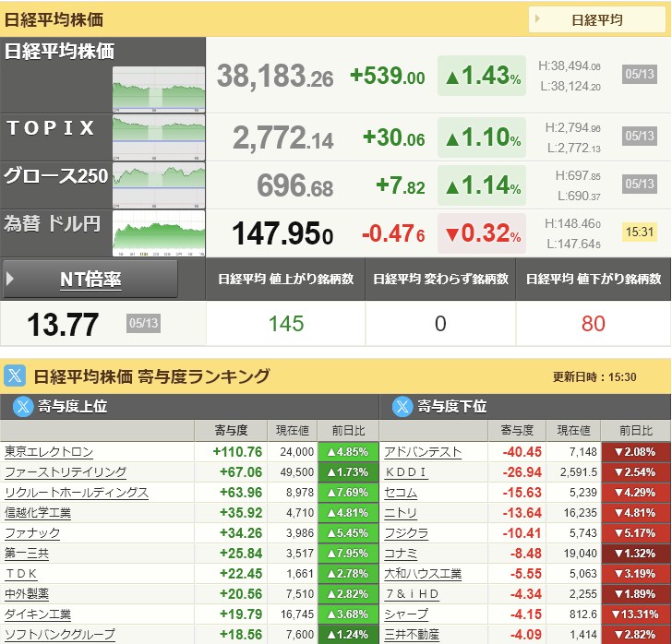Open the ソフトバンクグループ stock link

click(x=60, y=634)
